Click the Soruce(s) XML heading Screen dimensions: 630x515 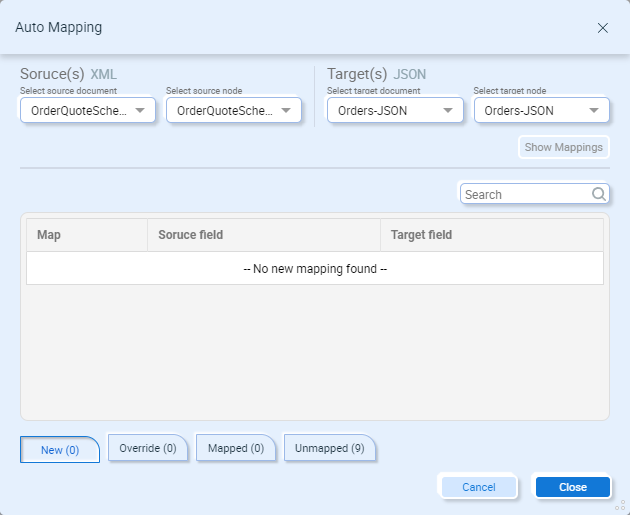pyautogui.click(x=69, y=74)
